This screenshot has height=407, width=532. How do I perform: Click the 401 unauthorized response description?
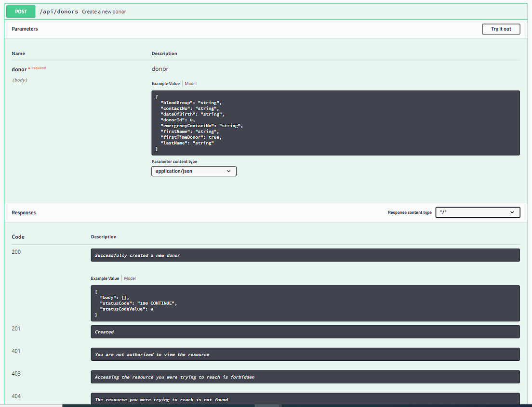[x=305, y=354]
